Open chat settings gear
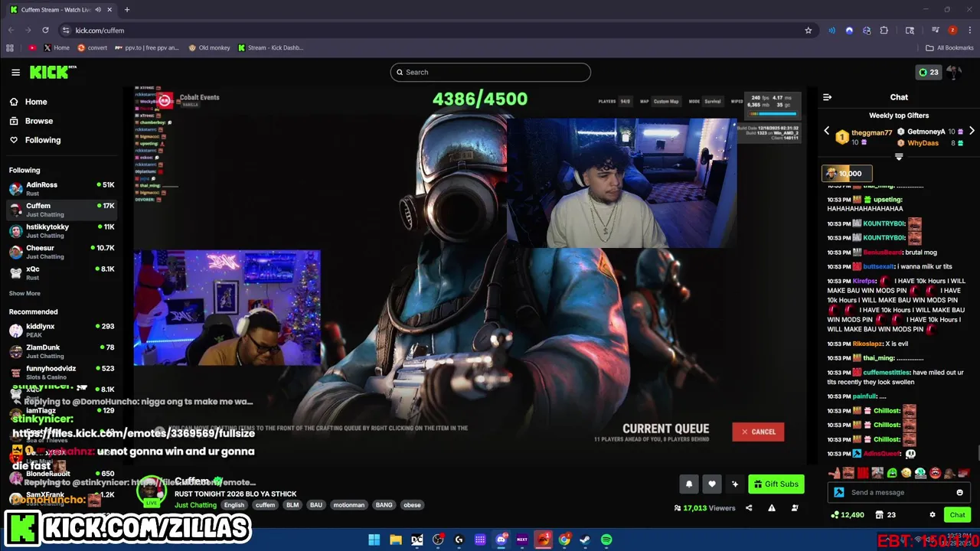Image resolution: width=980 pixels, height=551 pixels. coord(932,515)
